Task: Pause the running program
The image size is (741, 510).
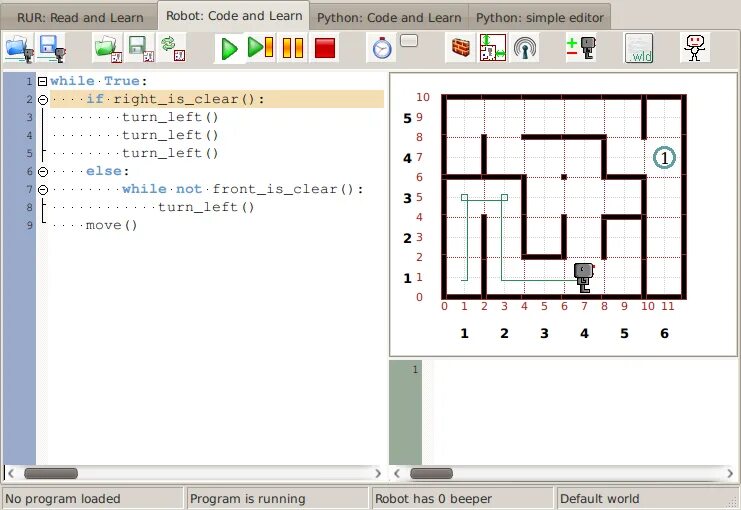Action: click(293, 48)
